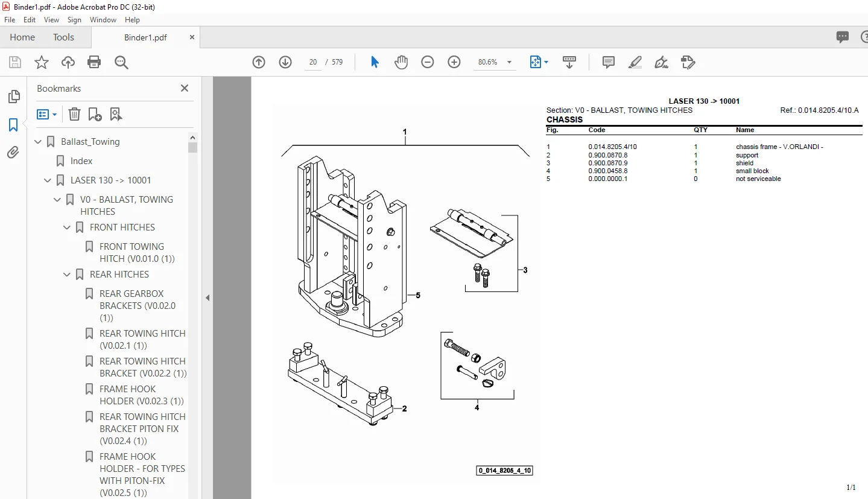The image size is (868, 499).
Task: Add a sticky note comment
Action: click(609, 62)
